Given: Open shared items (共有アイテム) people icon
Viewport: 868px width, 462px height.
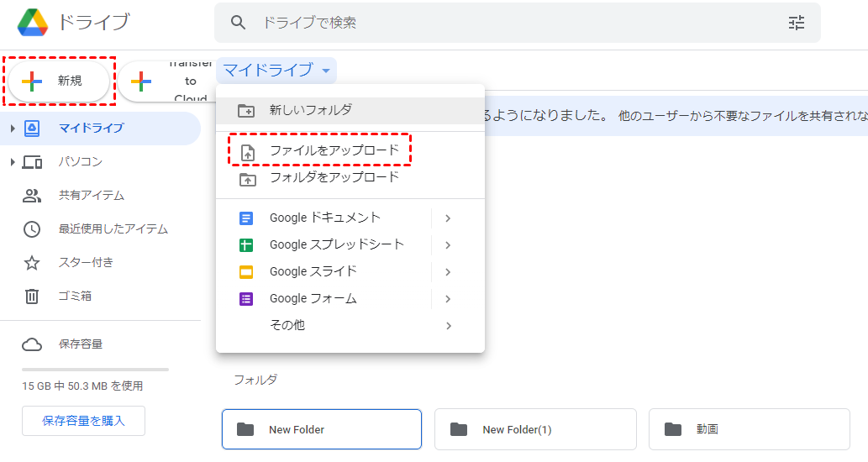Looking at the screenshot, I should coord(32,195).
